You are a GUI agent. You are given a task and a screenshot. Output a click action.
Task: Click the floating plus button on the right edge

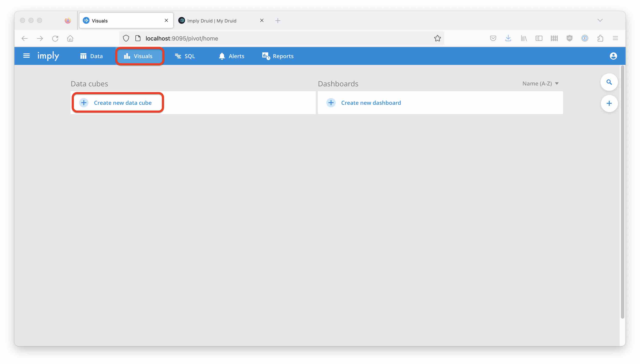pyautogui.click(x=609, y=103)
